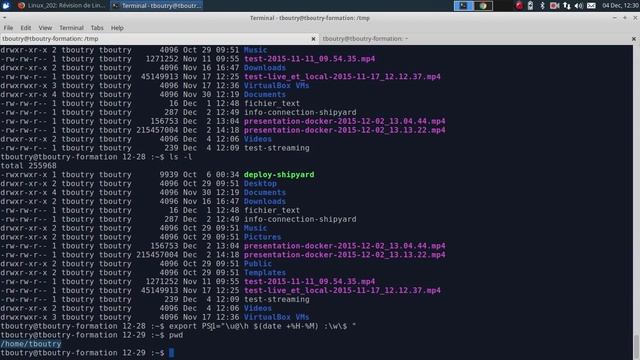Click deploy-shipyard in the listing

(x=279, y=175)
